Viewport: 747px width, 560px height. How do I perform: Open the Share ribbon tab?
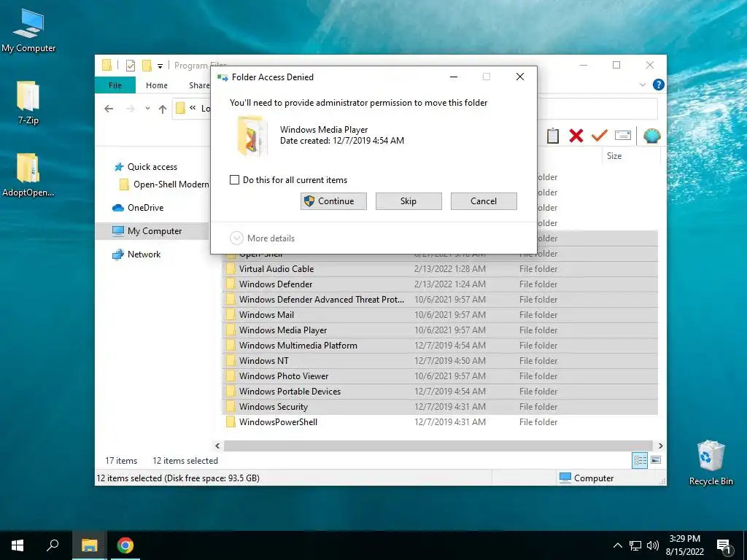pyautogui.click(x=198, y=85)
